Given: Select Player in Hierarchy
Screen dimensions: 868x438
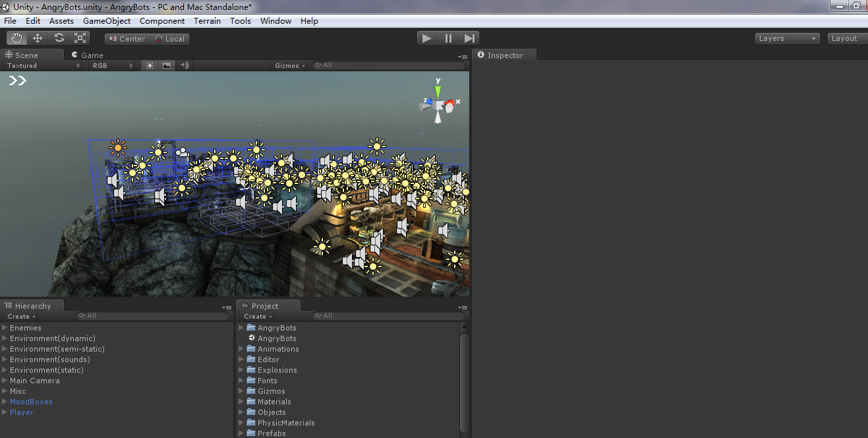Looking at the screenshot, I should click(21, 412).
